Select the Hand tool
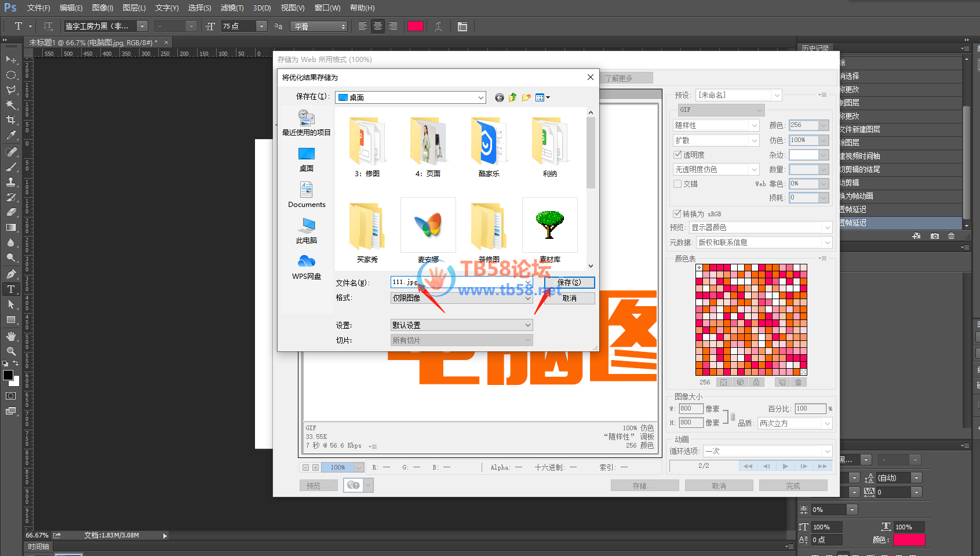 pyautogui.click(x=11, y=336)
